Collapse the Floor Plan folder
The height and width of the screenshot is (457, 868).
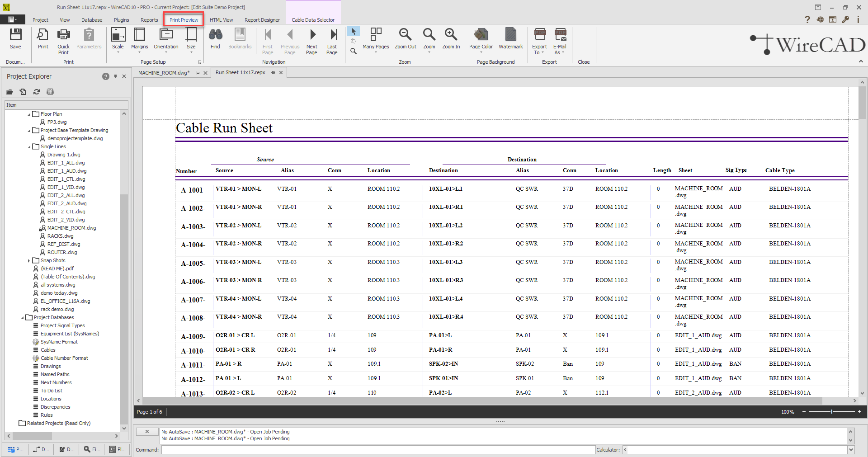coord(29,114)
